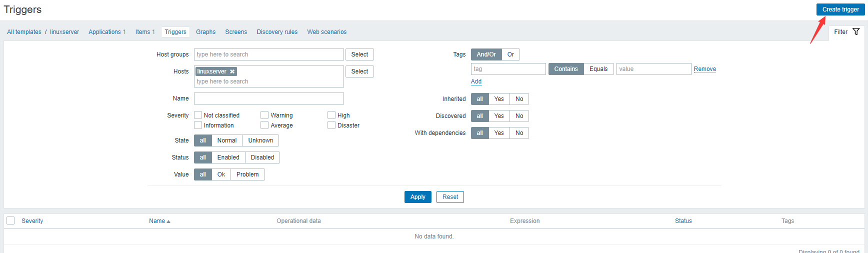Choose Problem in Value filter
This screenshot has width=868, height=253.
[247, 174]
